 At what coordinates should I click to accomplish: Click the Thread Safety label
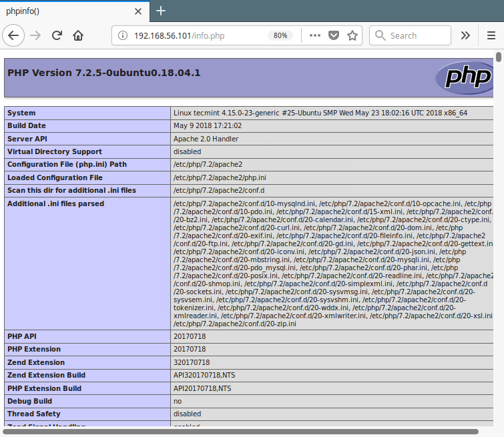click(34, 414)
